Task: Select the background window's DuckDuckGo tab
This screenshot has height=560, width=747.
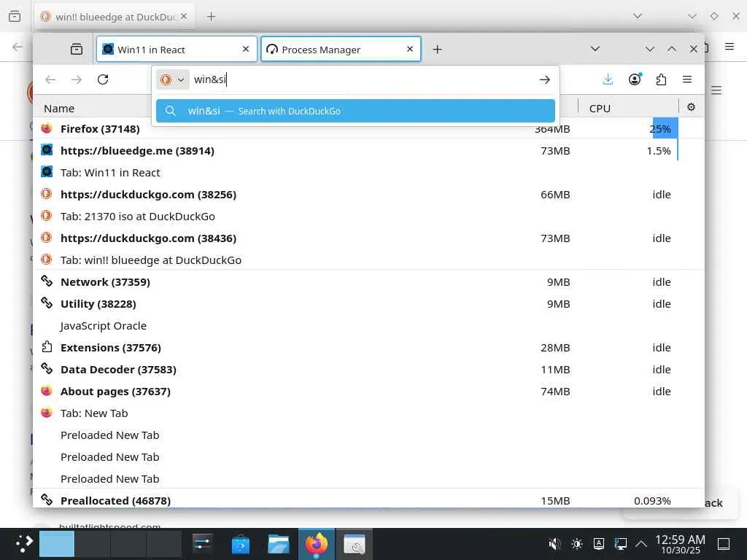Action: [115, 17]
